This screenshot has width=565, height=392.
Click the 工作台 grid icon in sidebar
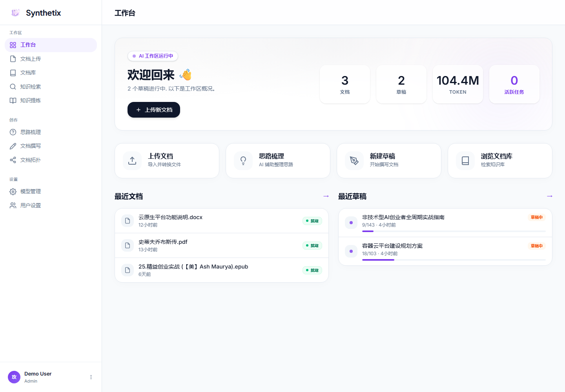pyautogui.click(x=13, y=45)
